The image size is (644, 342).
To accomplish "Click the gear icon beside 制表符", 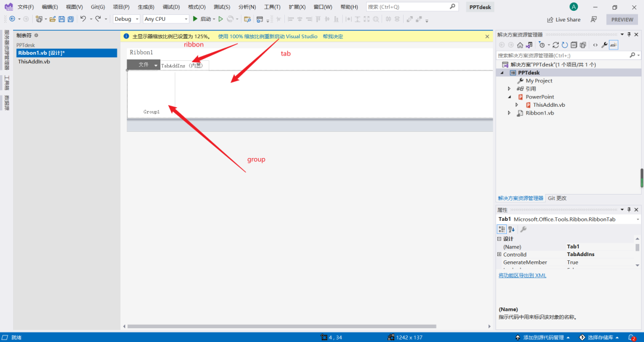I will coord(36,35).
